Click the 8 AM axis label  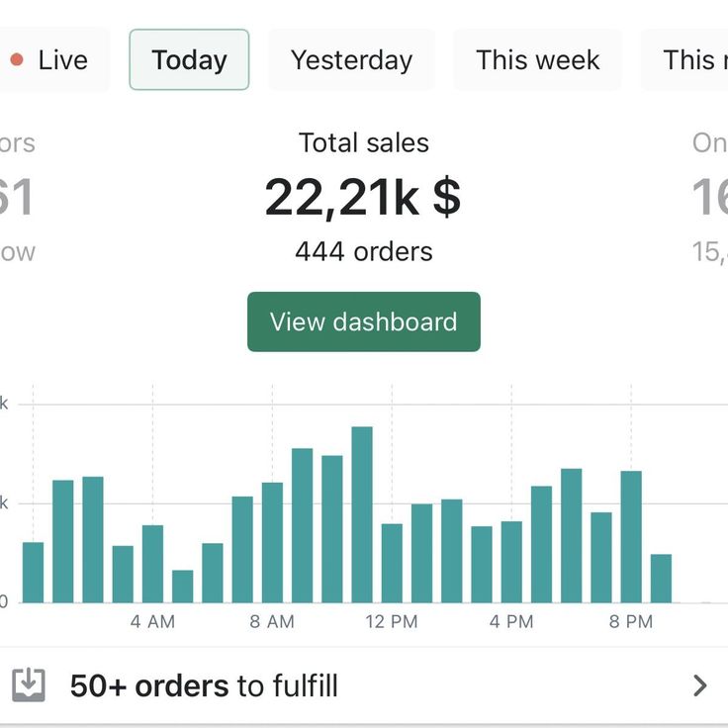272,622
